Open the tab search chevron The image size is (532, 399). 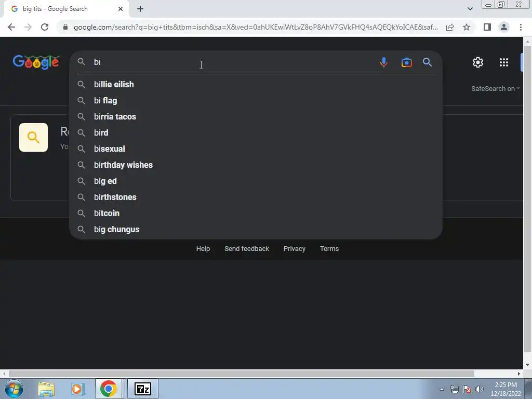tap(470, 9)
